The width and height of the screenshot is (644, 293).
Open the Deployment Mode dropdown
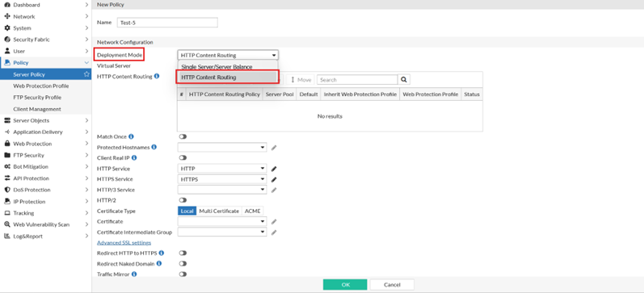(228, 55)
